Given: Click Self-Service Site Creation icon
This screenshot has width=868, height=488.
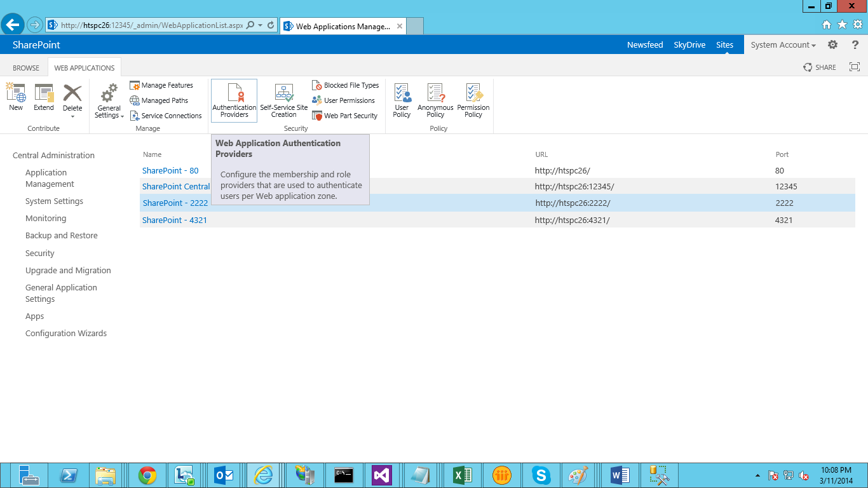Looking at the screenshot, I should pyautogui.click(x=284, y=100).
